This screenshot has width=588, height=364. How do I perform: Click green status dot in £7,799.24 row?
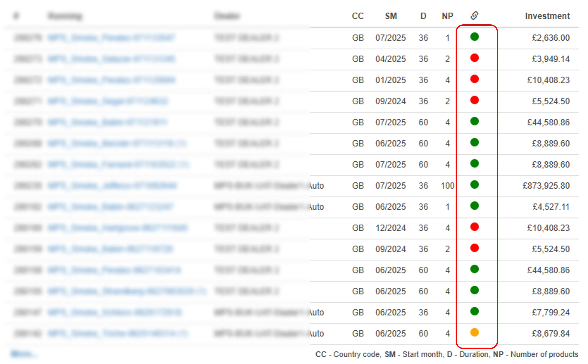pyautogui.click(x=474, y=311)
